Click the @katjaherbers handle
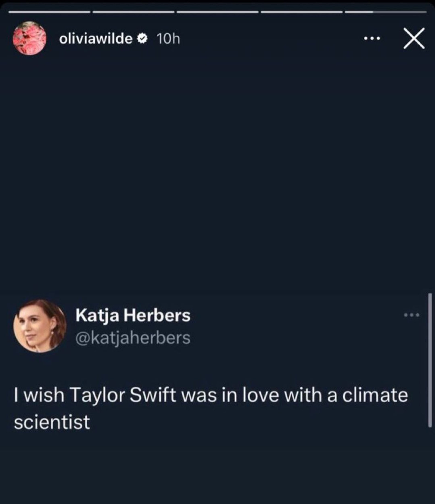Screen dimensions: 435x504 pos(133,338)
